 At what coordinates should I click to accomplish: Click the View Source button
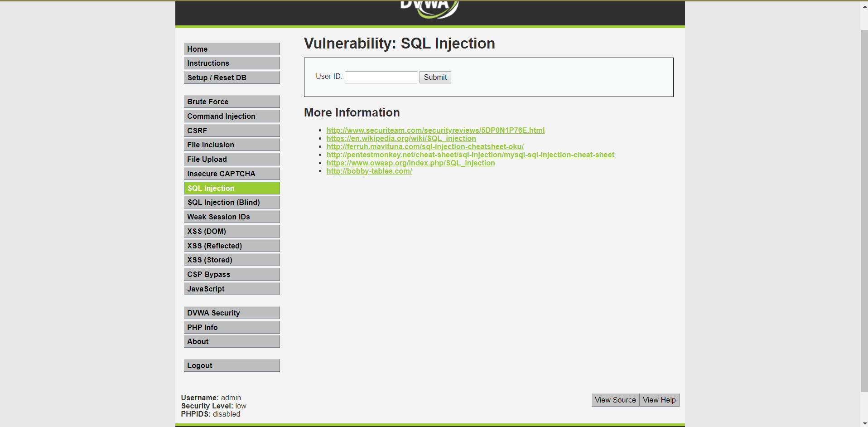[x=615, y=400]
